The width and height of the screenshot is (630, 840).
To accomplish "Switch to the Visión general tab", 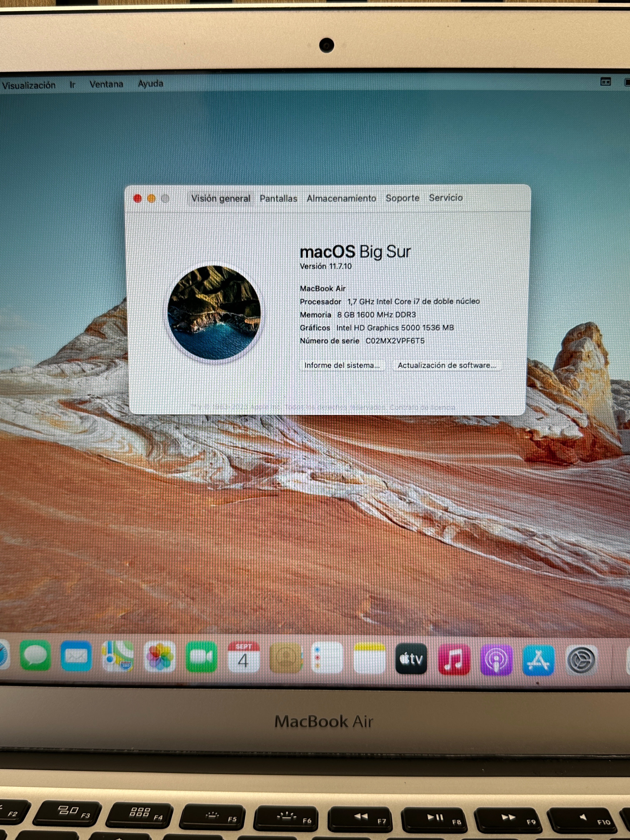I will tap(221, 199).
